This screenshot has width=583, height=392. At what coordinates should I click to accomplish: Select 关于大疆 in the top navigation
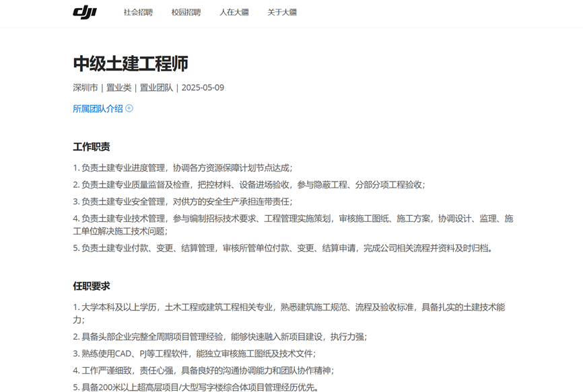coord(281,12)
